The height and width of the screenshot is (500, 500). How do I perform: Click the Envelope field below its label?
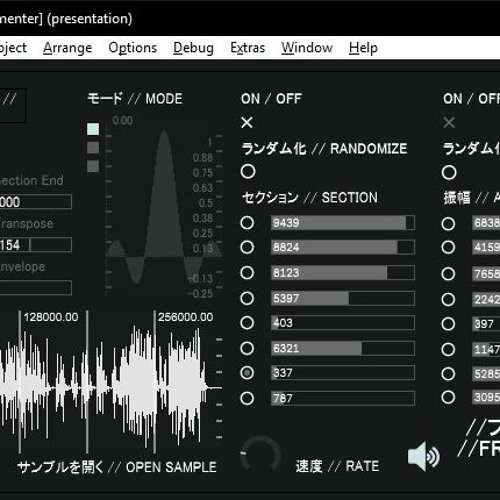pos(36,288)
